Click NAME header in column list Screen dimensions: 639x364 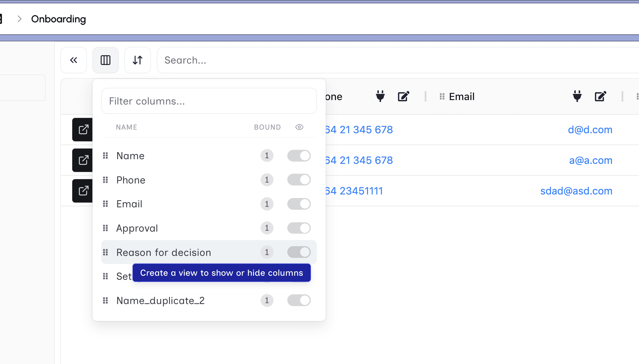point(127,127)
